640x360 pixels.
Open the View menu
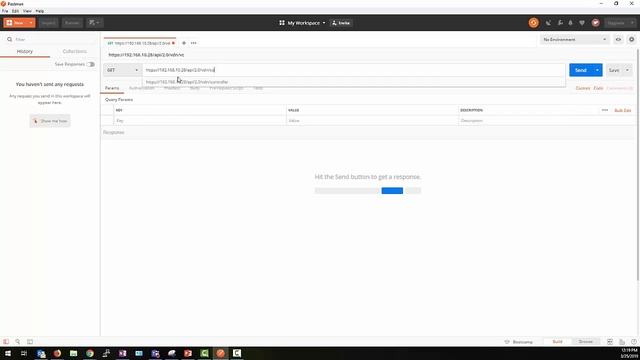(x=27, y=11)
